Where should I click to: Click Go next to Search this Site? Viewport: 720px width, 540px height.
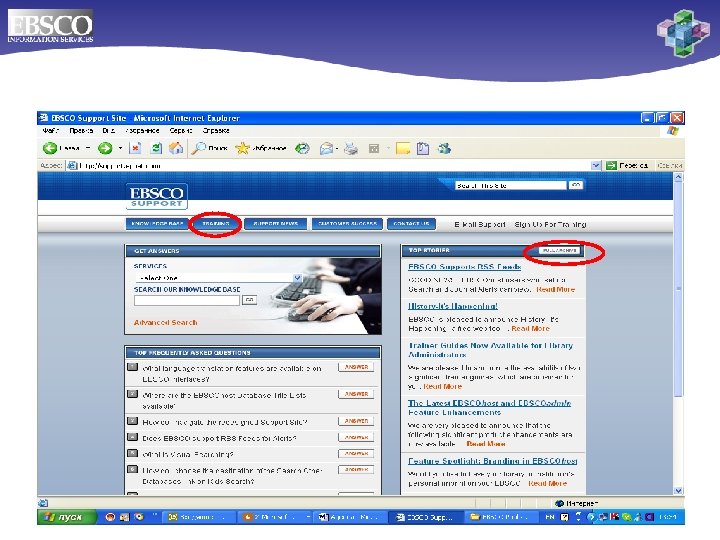pos(575,185)
